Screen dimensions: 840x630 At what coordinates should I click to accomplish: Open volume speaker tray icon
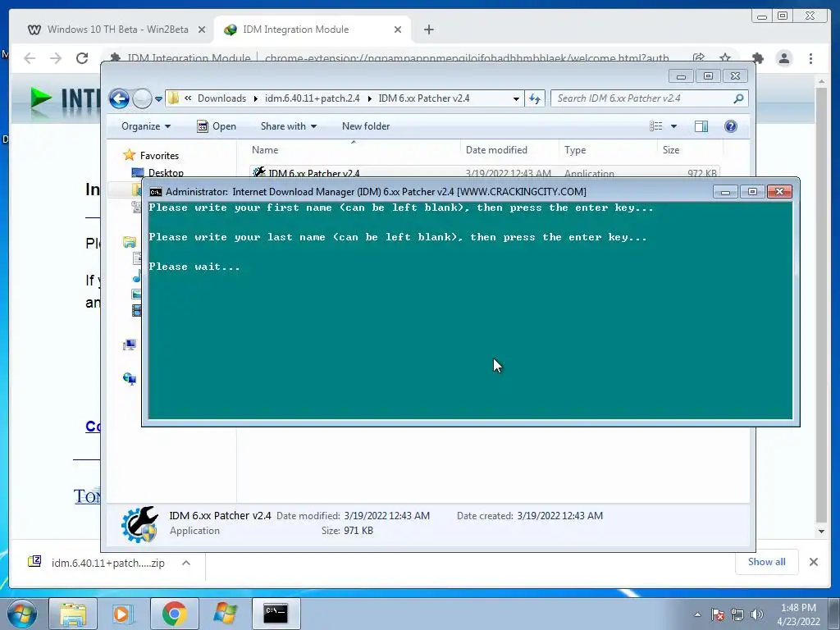pyautogui.click(x=757, y=614)
